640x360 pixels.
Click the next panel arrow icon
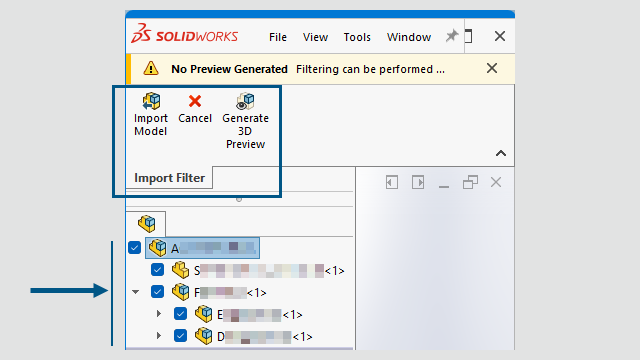point(418,182)
